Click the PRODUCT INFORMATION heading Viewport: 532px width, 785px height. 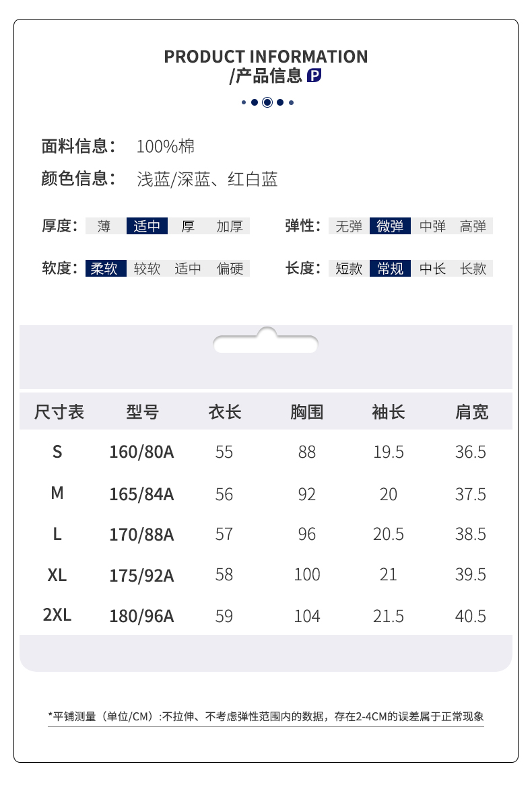tap(266, 57)
